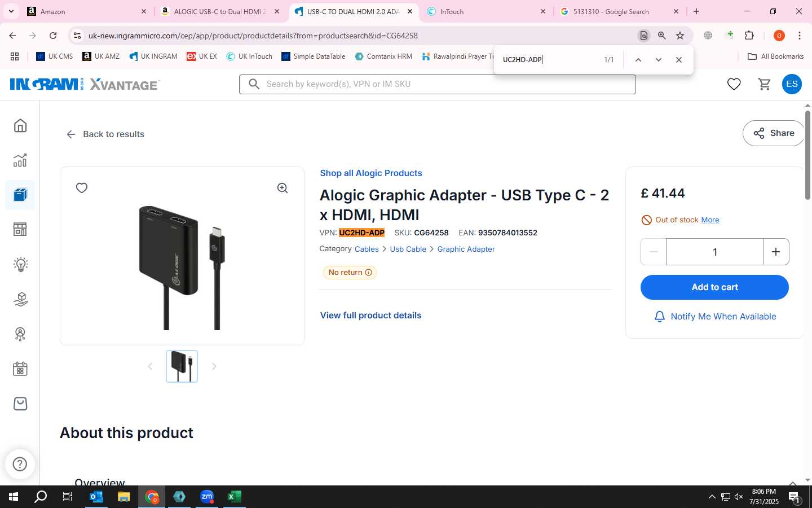Image resolution: width=812 pixels, height=508 pixels.
Task: Open the wishlist heart in header
Action: 734,84
